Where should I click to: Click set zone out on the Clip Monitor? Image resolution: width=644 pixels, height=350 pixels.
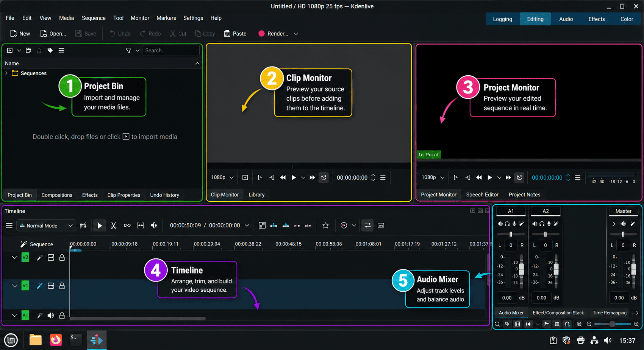point(272,177)
